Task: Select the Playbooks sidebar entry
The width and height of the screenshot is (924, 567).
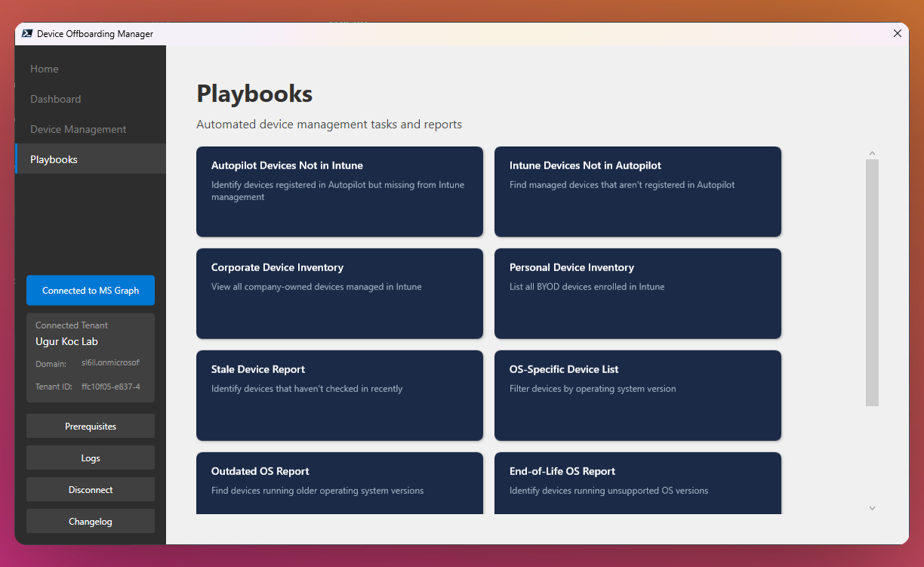Action: (54, 159)
